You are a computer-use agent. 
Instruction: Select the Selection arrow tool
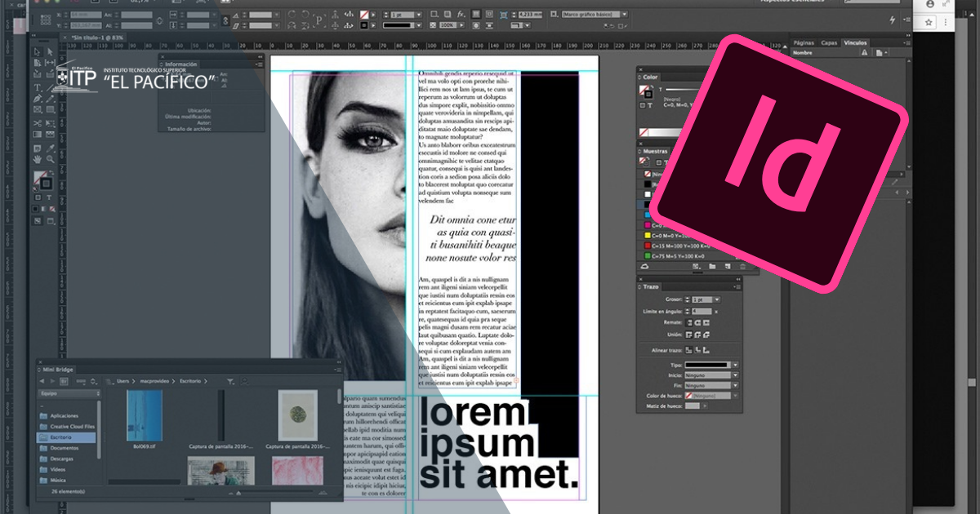pos(38,52)
